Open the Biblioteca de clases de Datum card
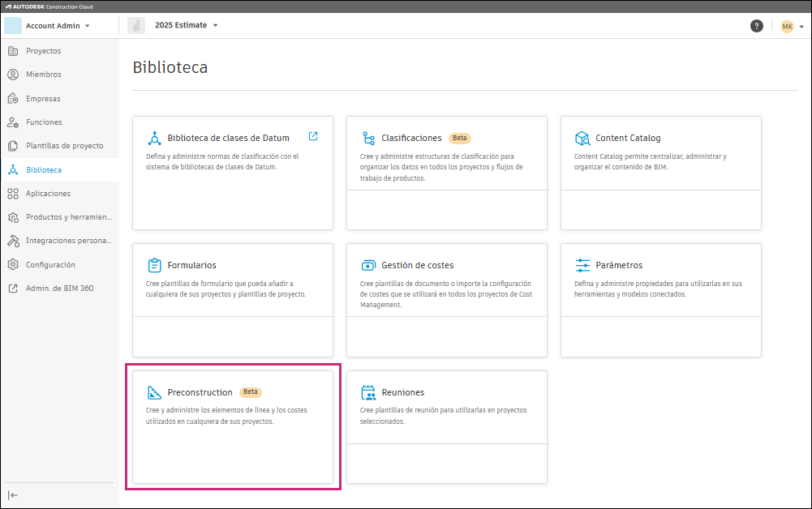The width and height of the screenshot is (812, 509). click(229, 138)
